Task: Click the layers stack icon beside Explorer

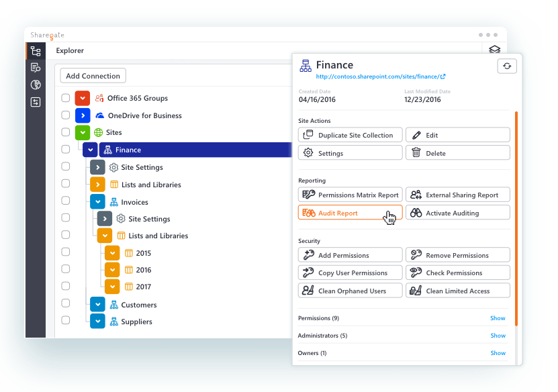Action: coord(495,50)
